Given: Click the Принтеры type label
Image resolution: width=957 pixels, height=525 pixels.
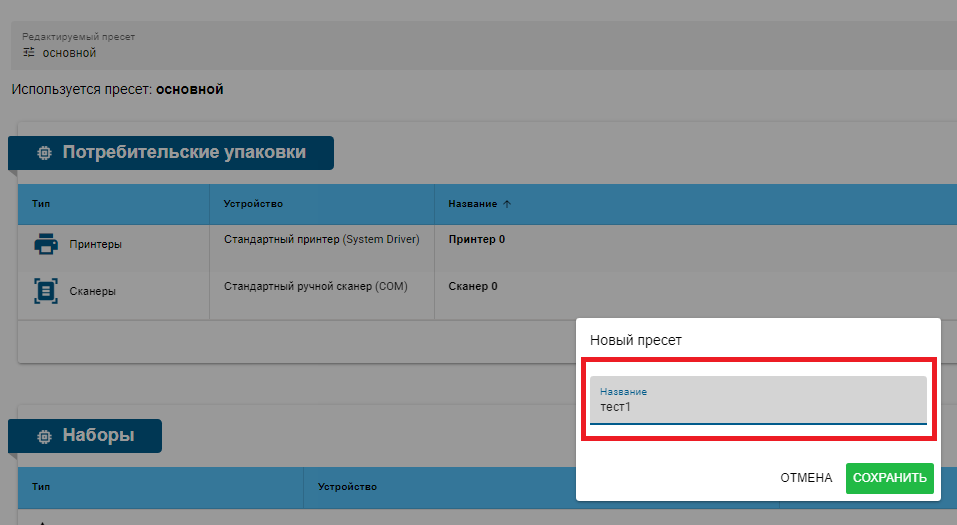Looking at the screenshot, I should point(96,244).
